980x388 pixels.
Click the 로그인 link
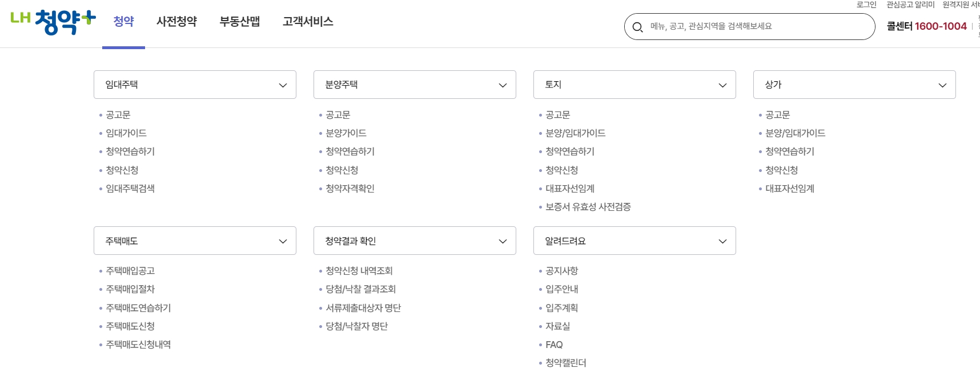pyautogui.click(x=866, y=5)
